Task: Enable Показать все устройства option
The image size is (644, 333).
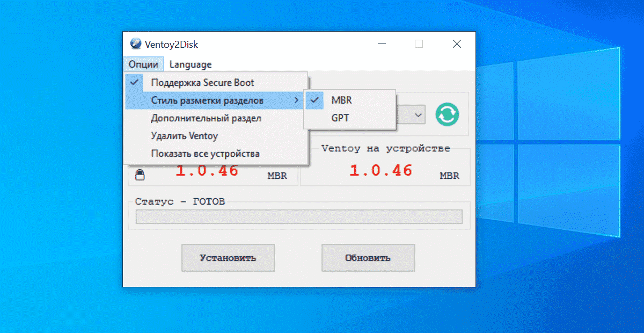Action: 205,154
